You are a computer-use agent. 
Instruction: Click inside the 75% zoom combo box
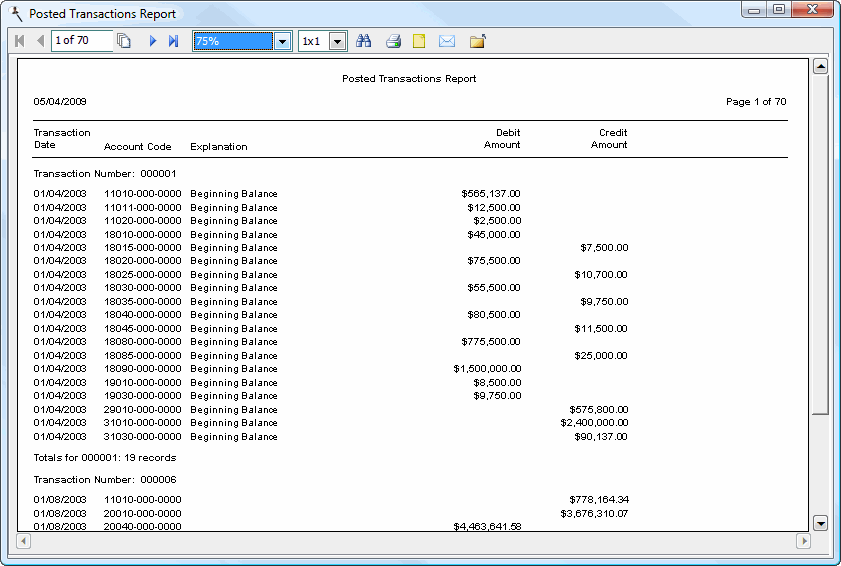233,41
